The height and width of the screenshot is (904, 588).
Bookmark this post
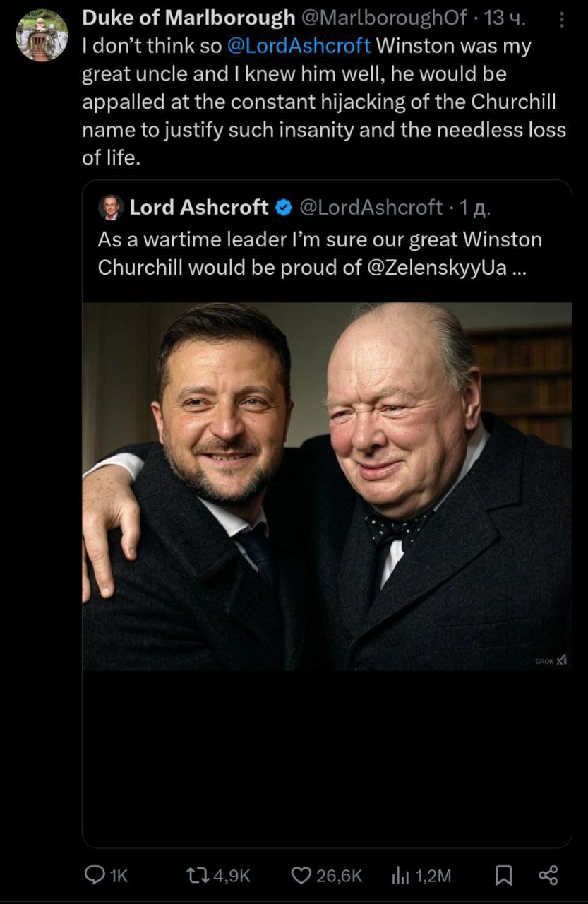tap(503, 876)
